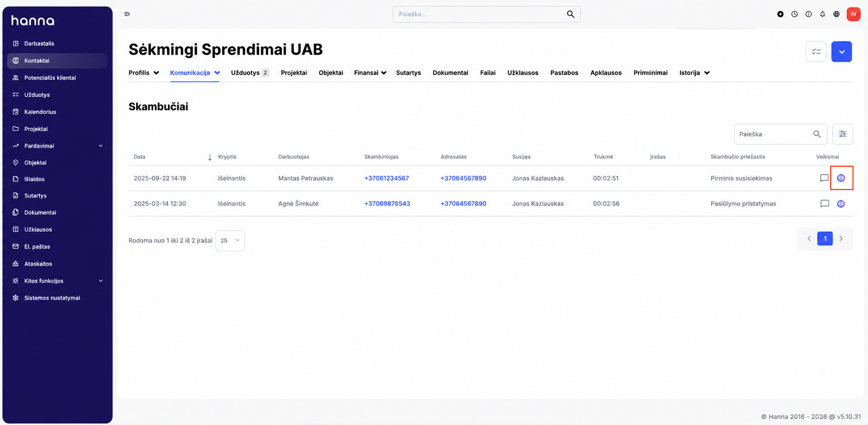
Task: Collapse the sidebar with the menu toggle icon
Action: (127, 14)
